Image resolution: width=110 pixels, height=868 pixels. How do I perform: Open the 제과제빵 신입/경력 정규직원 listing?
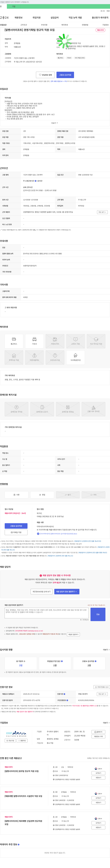[23, 822]
